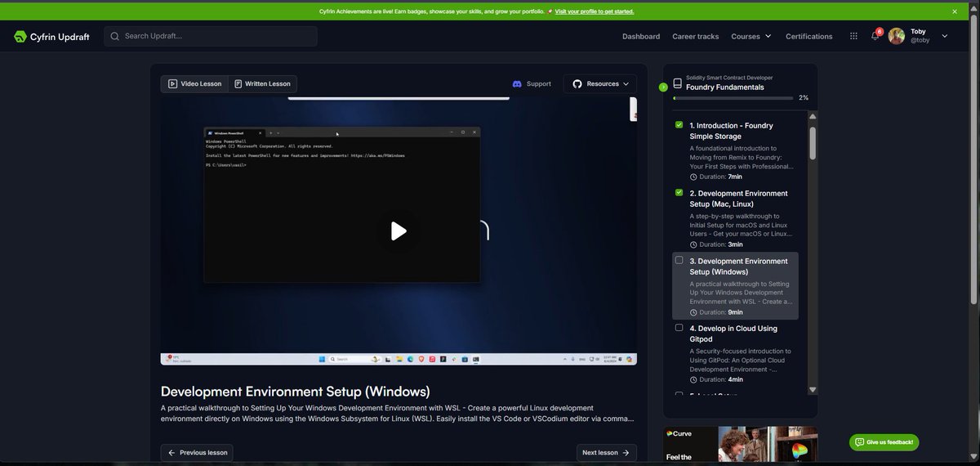Mark lesson 3 Windows setup as complete

coord(679,260)
